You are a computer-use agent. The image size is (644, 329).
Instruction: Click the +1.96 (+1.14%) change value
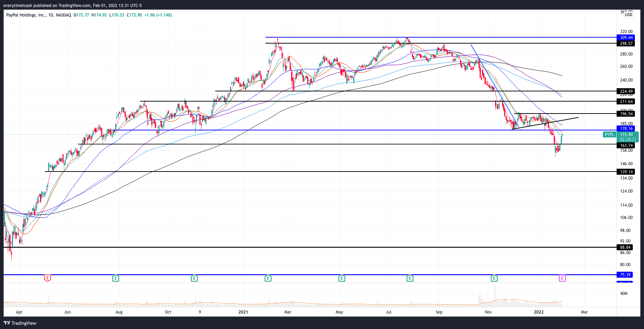coord(158,15)
